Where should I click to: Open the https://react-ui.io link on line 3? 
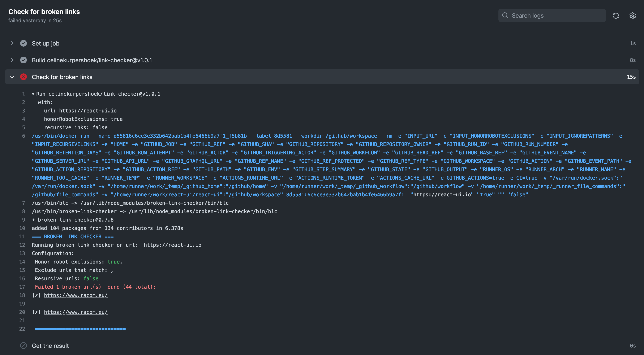tap(87, 111)
